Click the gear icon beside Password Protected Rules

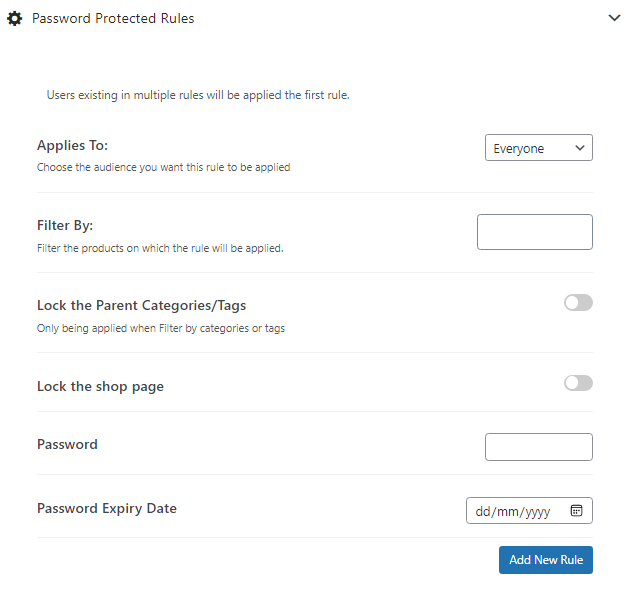pos(14,18)
